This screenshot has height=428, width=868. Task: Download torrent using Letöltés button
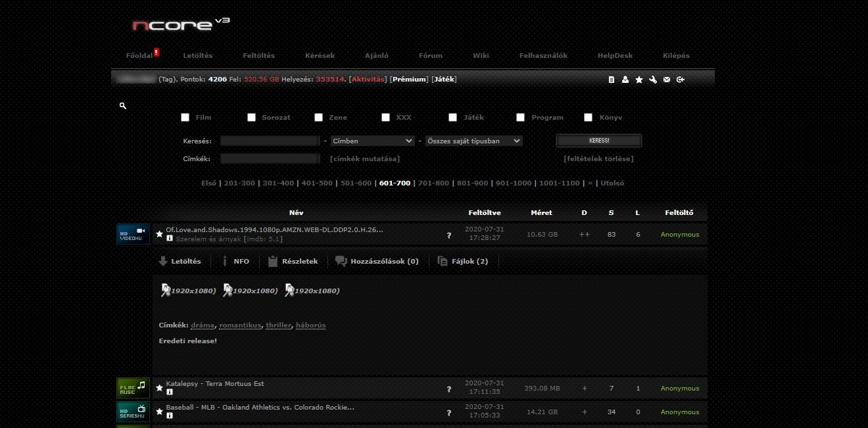(x=180, y=261)
